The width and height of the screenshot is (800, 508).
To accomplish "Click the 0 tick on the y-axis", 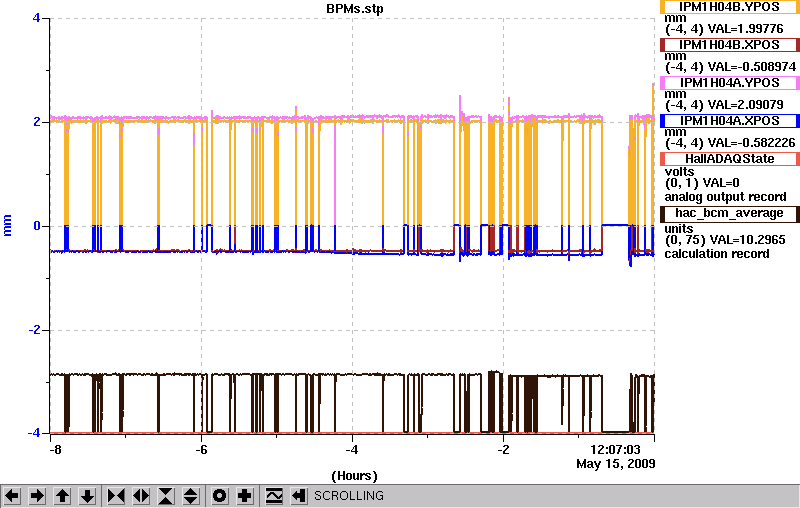I will pyautogui.click(x=36, y=225).
